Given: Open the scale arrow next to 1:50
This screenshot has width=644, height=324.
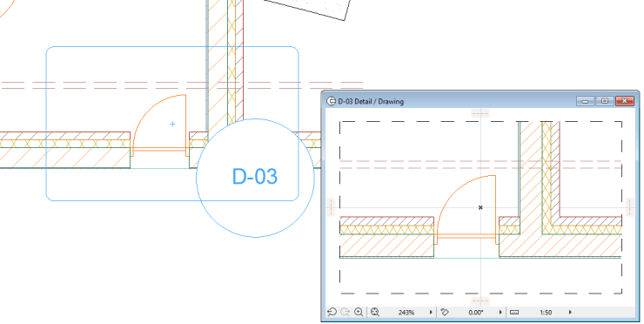Looking at the screenshot, I should pos(570,312).
